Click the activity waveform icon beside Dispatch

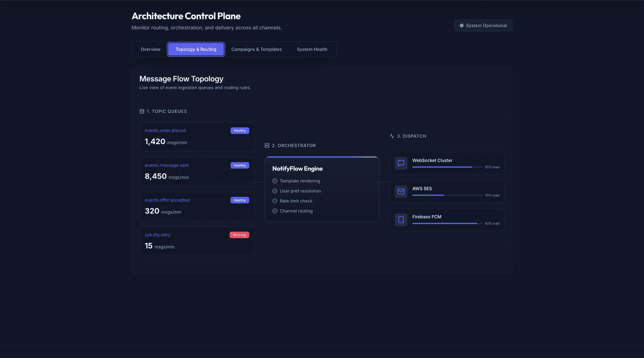pyautogui.click(x=392, y=136)
